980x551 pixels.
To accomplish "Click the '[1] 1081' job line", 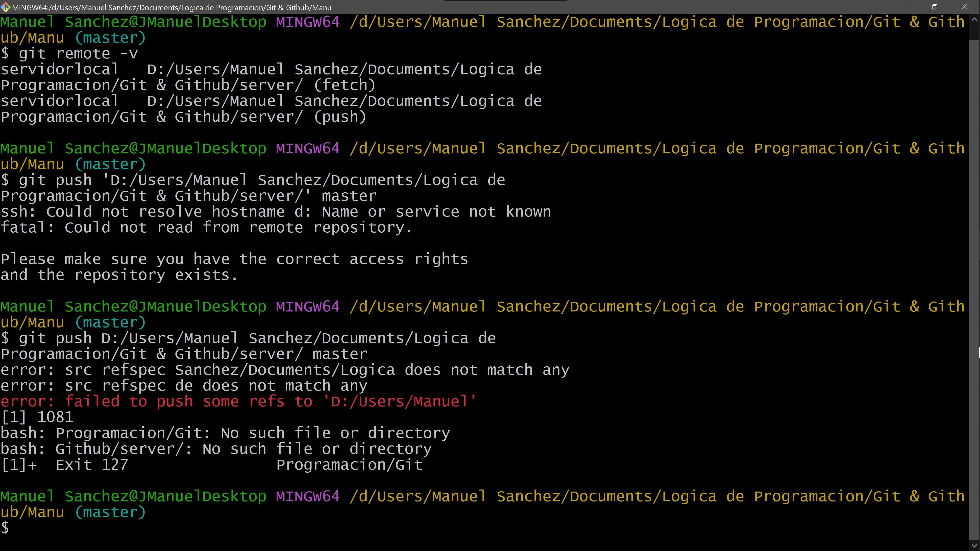I will [x=37, y=417].
